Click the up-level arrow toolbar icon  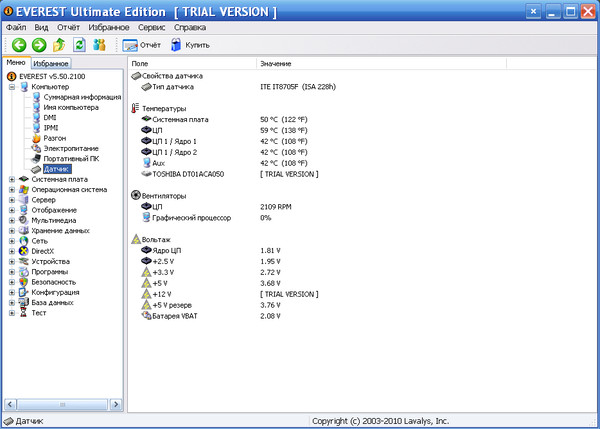pyautogui.click(x=59, y=45)
